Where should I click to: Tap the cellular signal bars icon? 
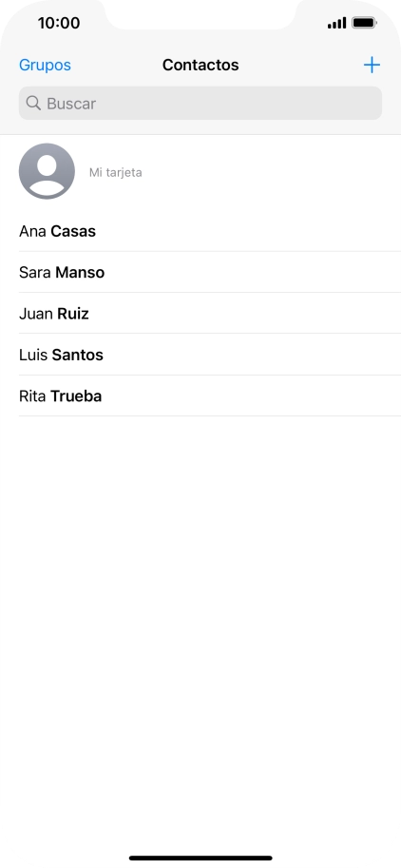[x=336, y=23]
